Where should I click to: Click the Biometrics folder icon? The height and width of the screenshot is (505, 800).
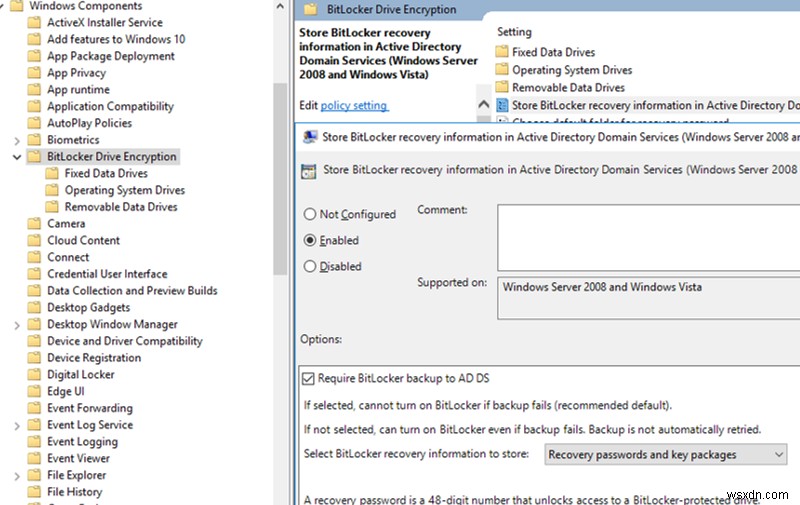(x=34, y=140)
